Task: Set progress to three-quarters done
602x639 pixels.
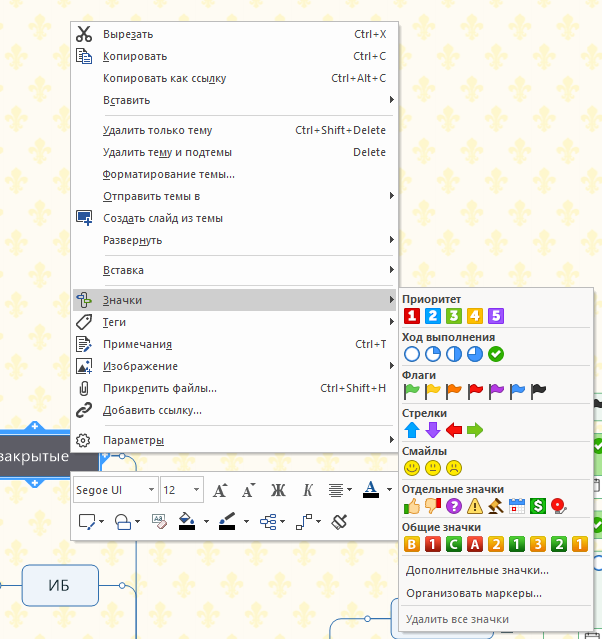Action: (x=475, y=354)
